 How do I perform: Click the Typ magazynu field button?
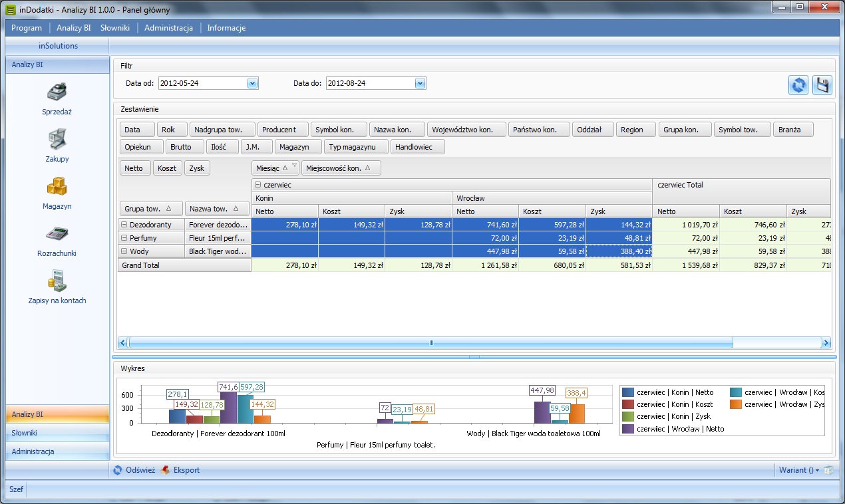pos(357,147)
